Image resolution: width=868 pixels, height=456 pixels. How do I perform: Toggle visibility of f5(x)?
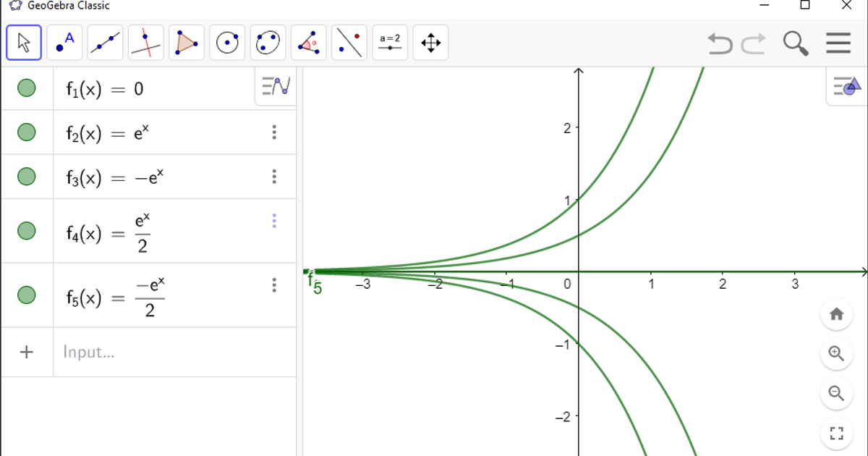[27, 296]
